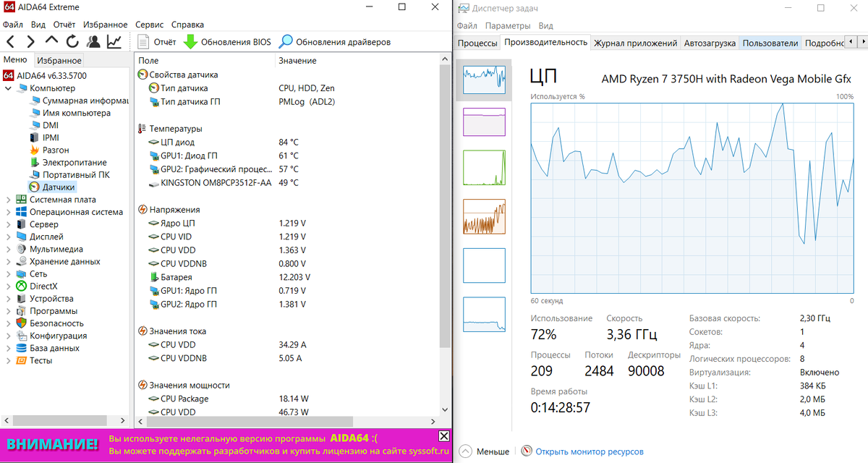Close the pink ВНИМАНИЕ banner

click(443, 436)
